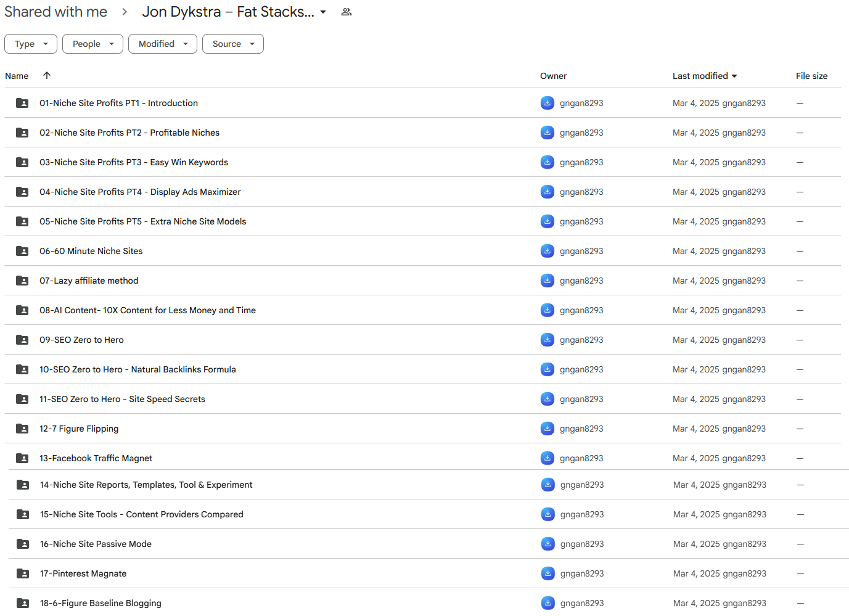Open 14-Niche Site Reports, Templates, Tool & Experiment
Screen dimensions: 849x616
pyautogui.click(x=146, y=485)
